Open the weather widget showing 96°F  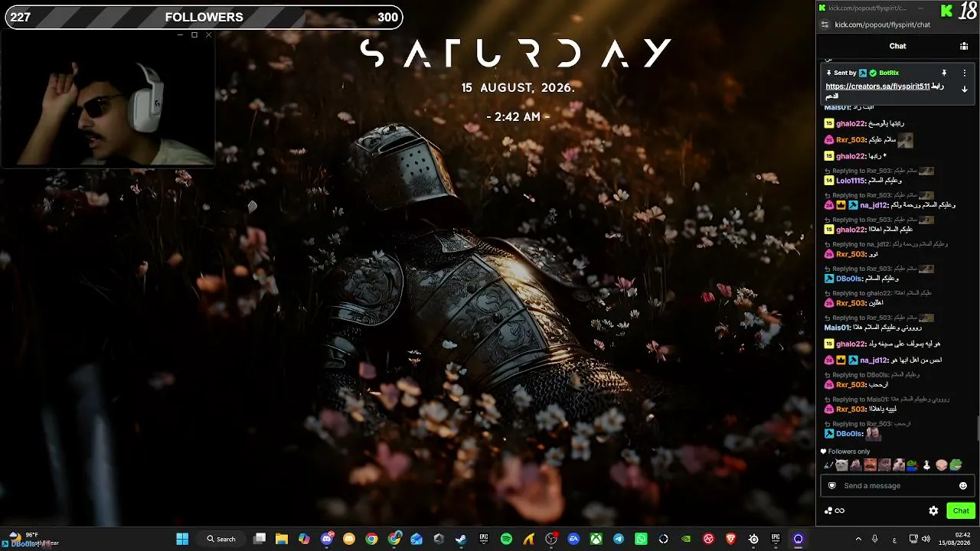click(x=31, y=539)
